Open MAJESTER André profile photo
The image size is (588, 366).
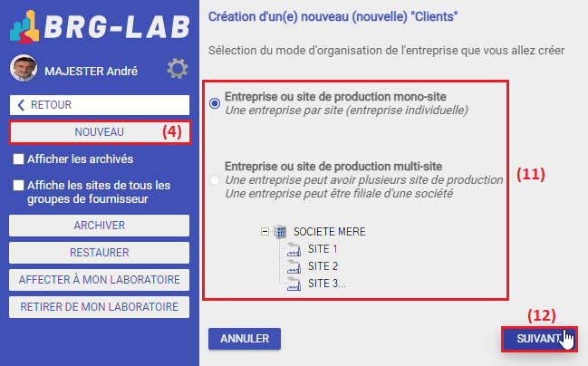point(24,68)
